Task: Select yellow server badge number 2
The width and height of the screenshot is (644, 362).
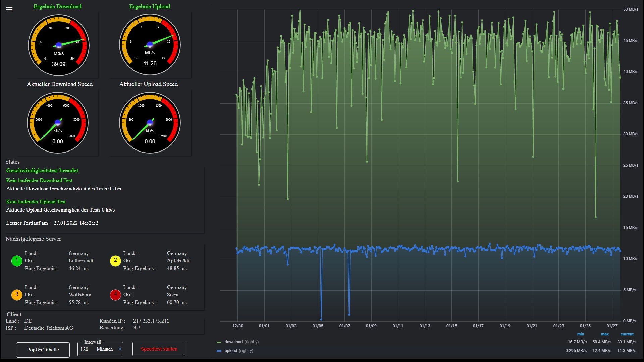Action: (115, 261)
